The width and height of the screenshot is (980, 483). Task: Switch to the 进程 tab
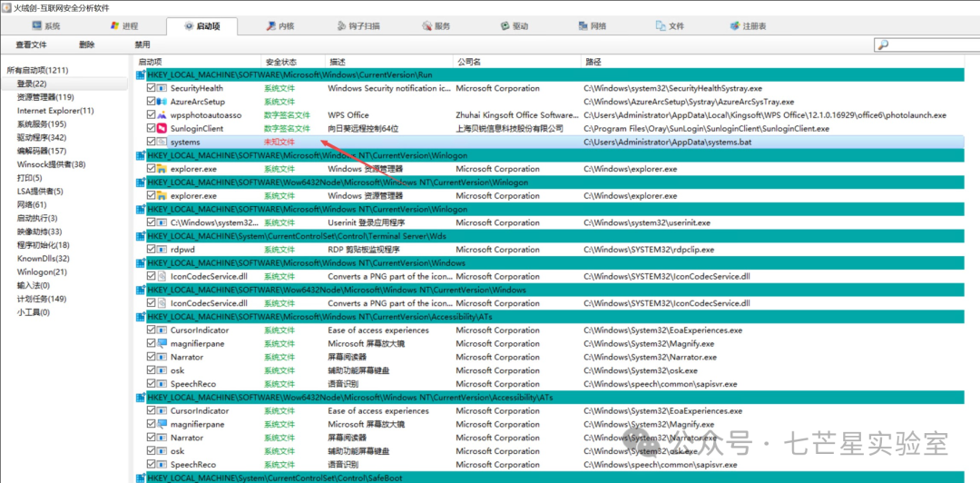(x=123, y=26)
